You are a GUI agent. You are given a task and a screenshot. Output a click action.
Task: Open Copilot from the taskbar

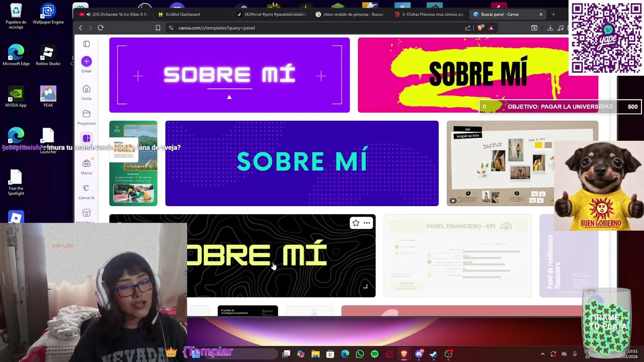click(301, 354)
